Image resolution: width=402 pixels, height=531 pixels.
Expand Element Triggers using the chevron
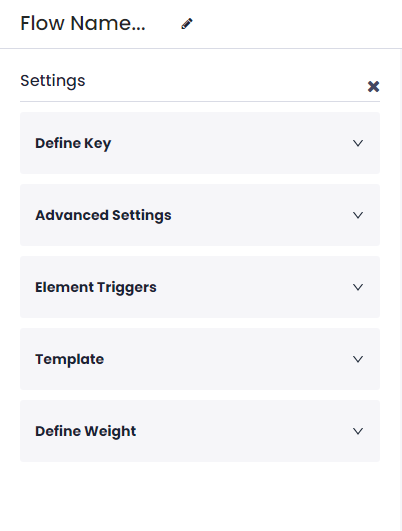[358, 287]
